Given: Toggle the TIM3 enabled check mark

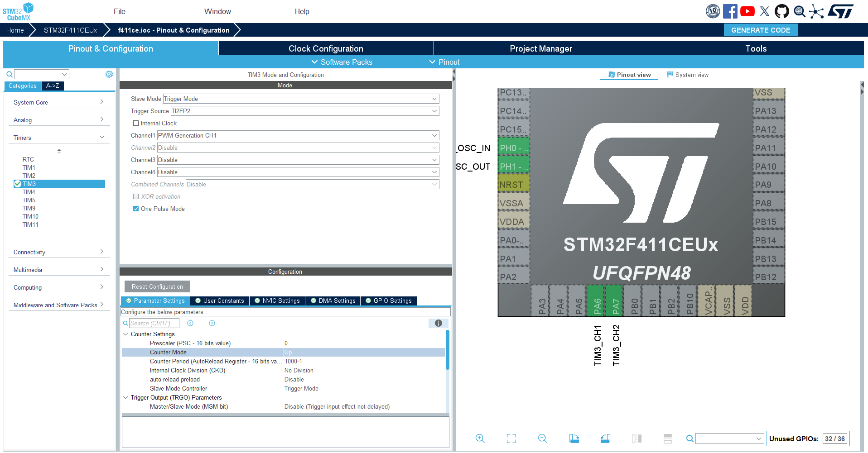Looking at the screenshot, I should point(18,184).
